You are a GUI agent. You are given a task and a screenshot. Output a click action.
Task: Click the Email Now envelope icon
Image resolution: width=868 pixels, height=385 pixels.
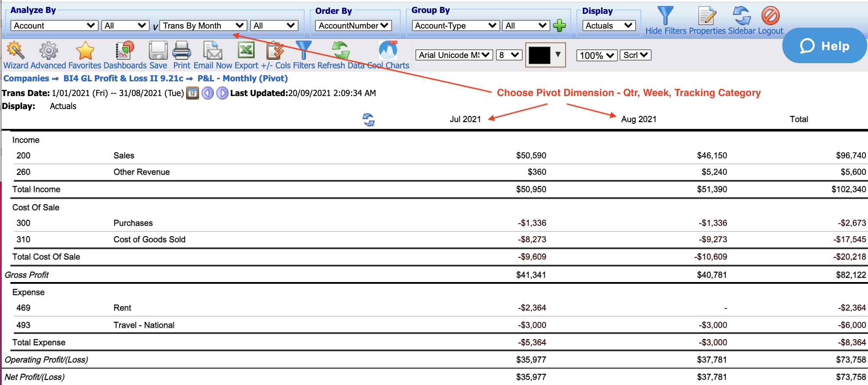point(213,50)
